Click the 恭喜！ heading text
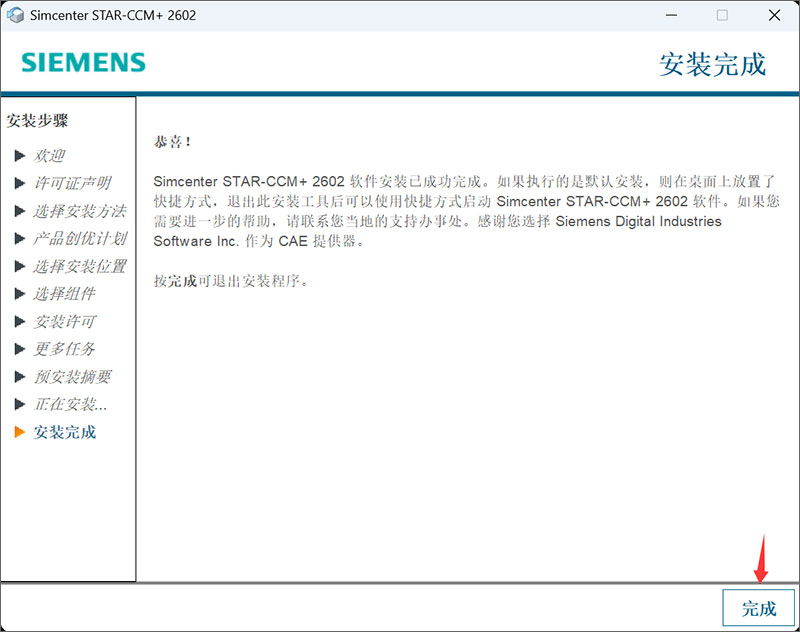The height and width of the screenshot is (632, 800). click(172, 142)
